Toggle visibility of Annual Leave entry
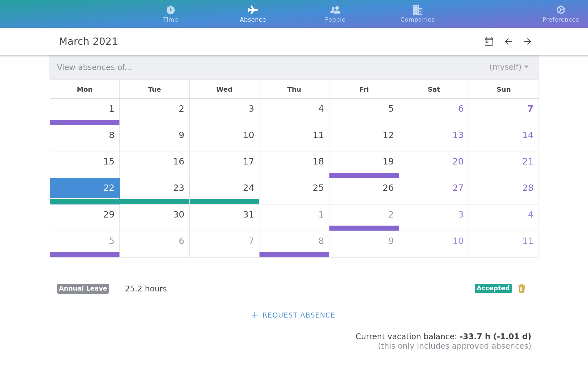Screen dimensions: 588x392 (x=83, y=288)
